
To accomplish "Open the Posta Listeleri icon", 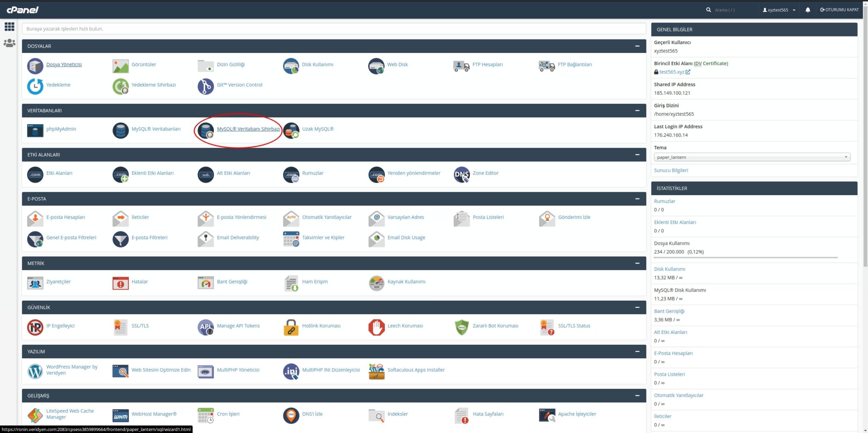I will pos(462,219).
